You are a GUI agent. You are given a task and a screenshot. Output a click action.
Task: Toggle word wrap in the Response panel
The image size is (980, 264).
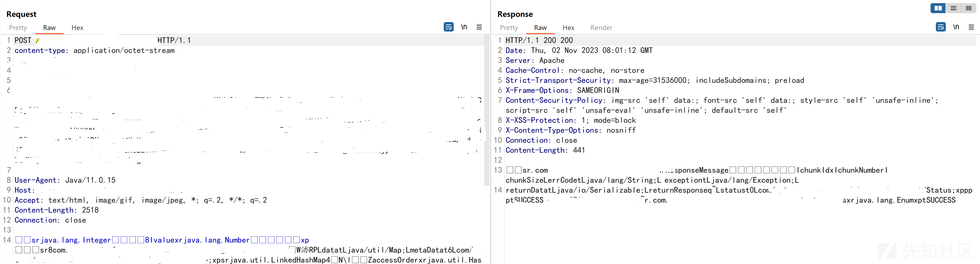click(x=940, y=27)
